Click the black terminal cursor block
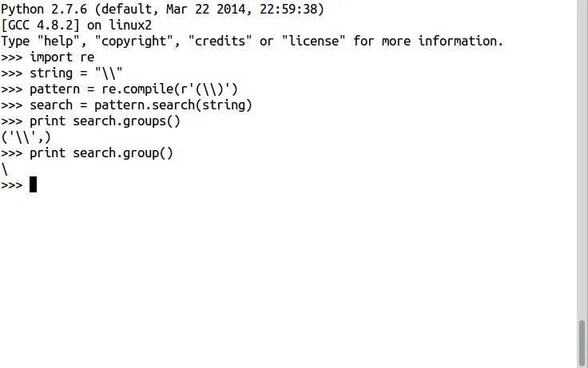588x368 pixels. pos(33,184)
